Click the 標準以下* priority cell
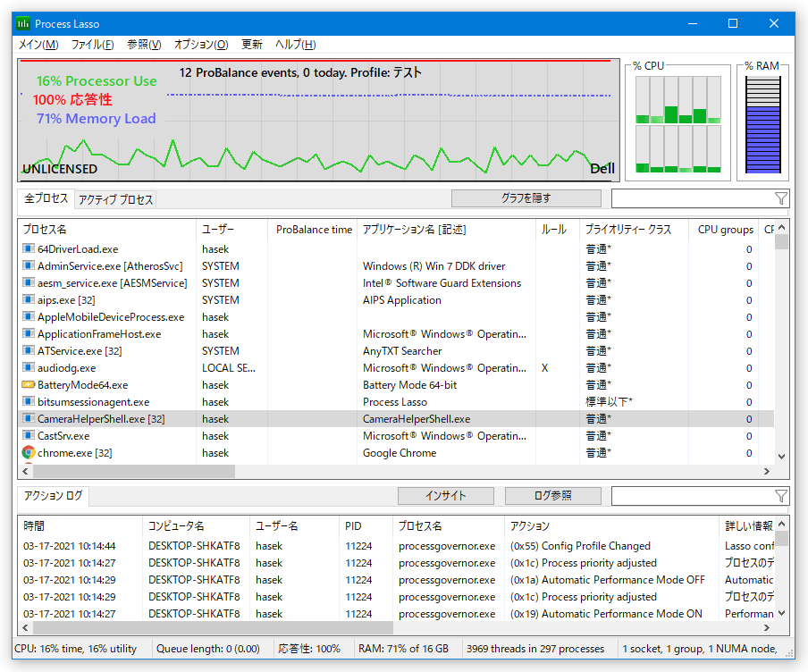 609,402
